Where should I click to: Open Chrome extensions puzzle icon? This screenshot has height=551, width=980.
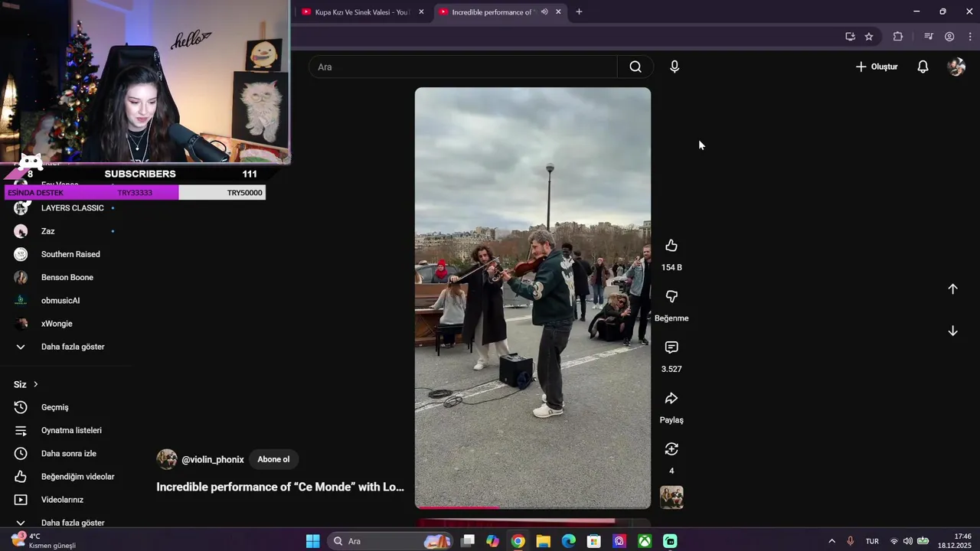coord(898,36)
